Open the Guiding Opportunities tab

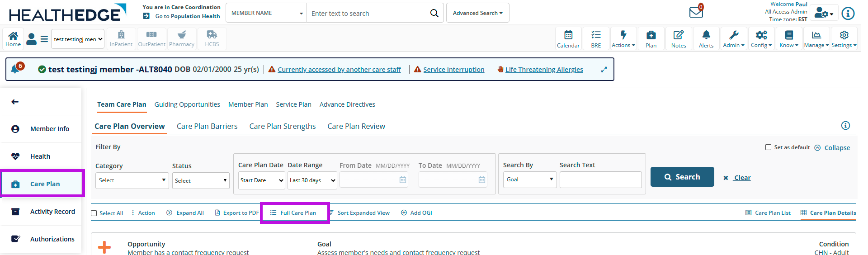(187, 104)
